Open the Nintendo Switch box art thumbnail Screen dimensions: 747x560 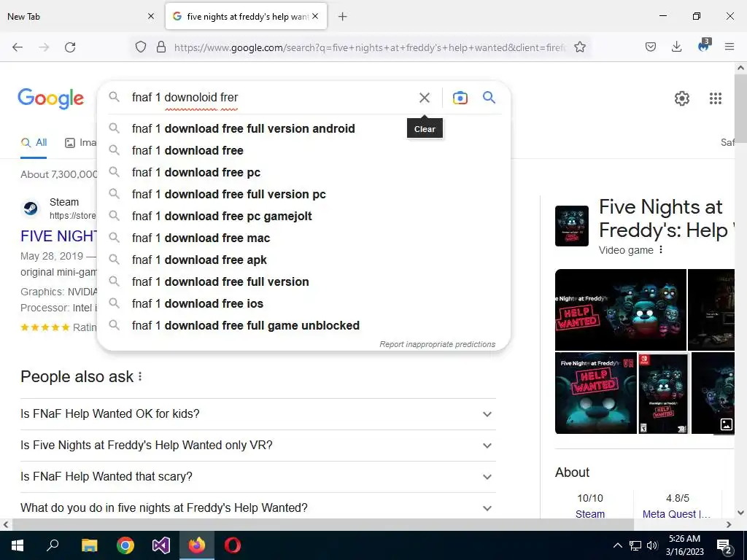pos(664,393)
